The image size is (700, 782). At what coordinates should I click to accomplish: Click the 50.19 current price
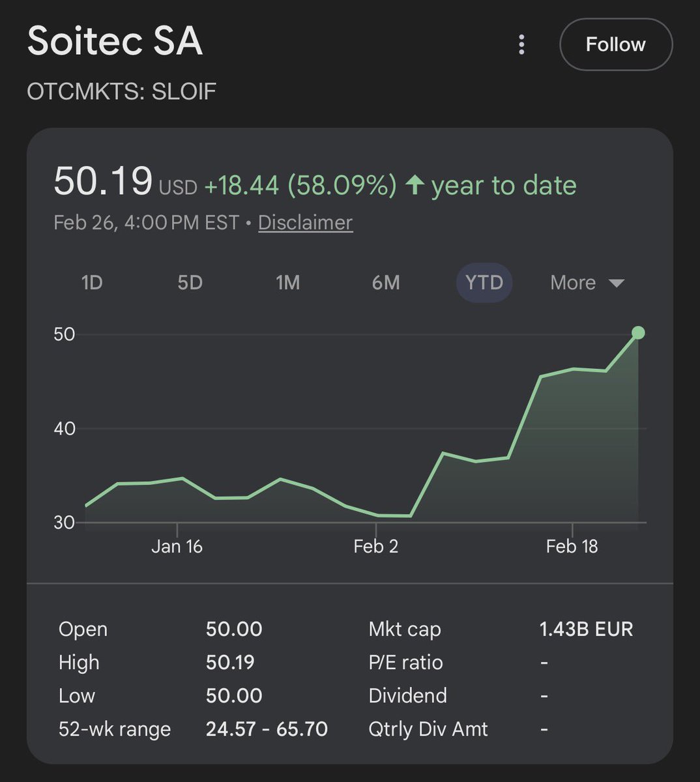coord(103,181)
